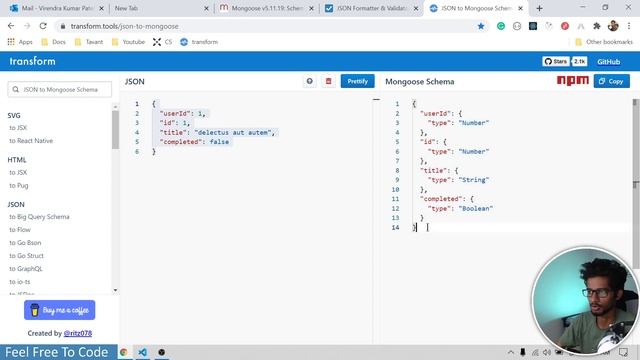Click "Boolean" type in Mongoose Schema output
Image resolution: width=640 pixels, height=360 pixels.
point(476,208)
